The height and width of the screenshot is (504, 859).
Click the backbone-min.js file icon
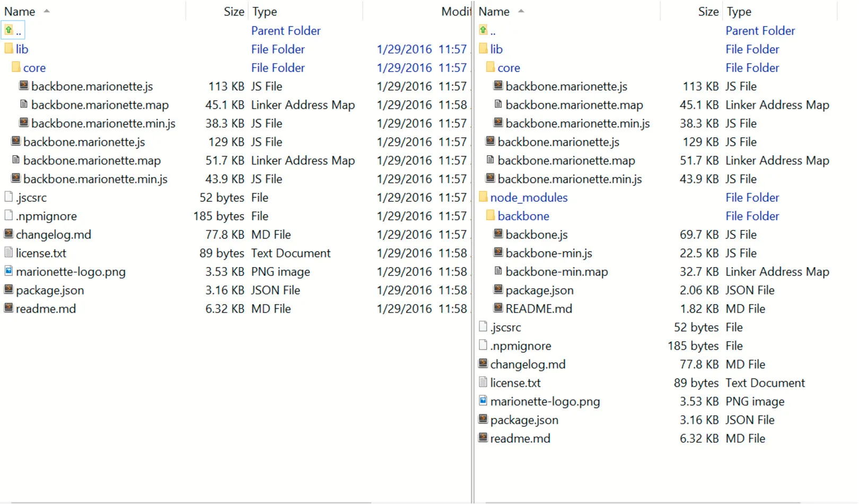pos(498,252)
